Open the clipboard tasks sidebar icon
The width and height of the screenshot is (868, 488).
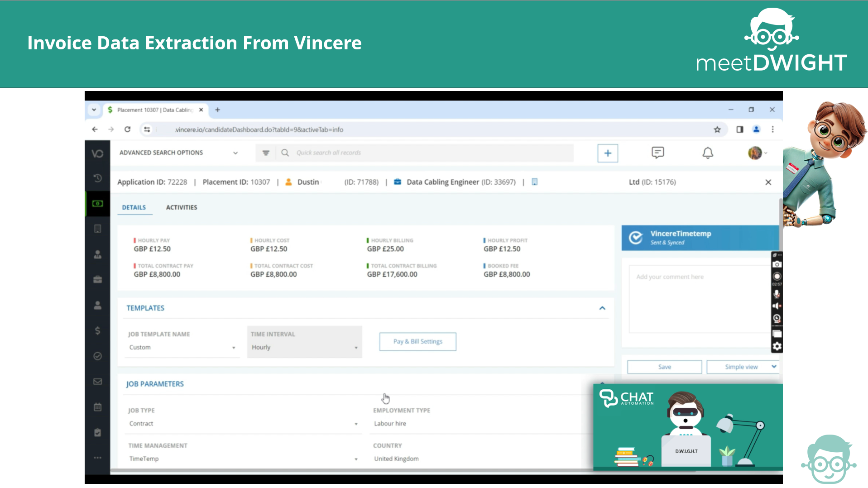97,432
